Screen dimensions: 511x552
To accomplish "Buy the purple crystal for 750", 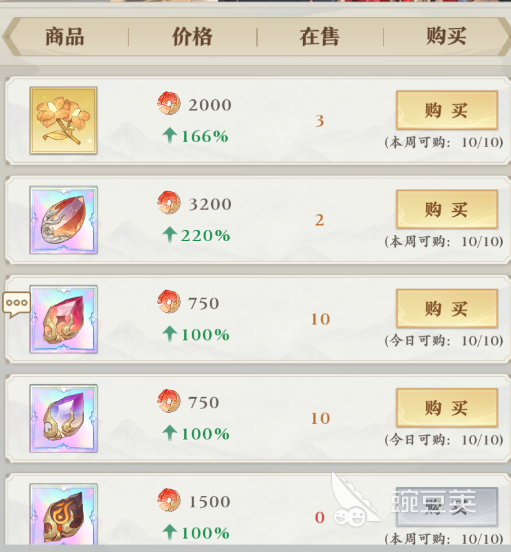I will pos(447,408).
